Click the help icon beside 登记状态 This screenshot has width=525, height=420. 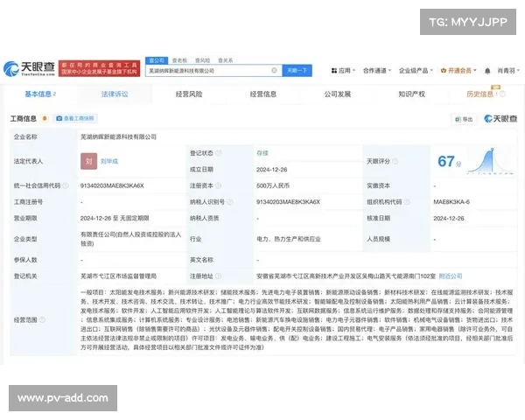point(218,153)
